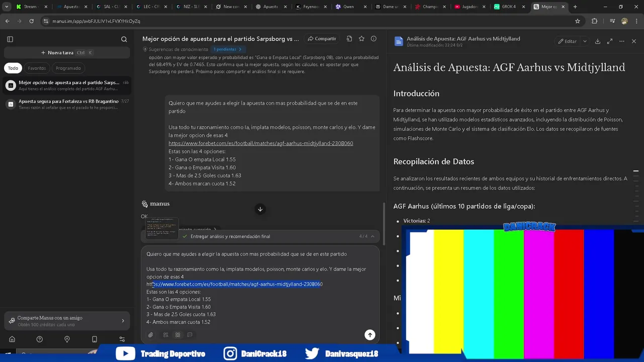Viewport: 644px width, 362px height.
Task: Click the Nueva tarea button
Action: tap(67, 53)
